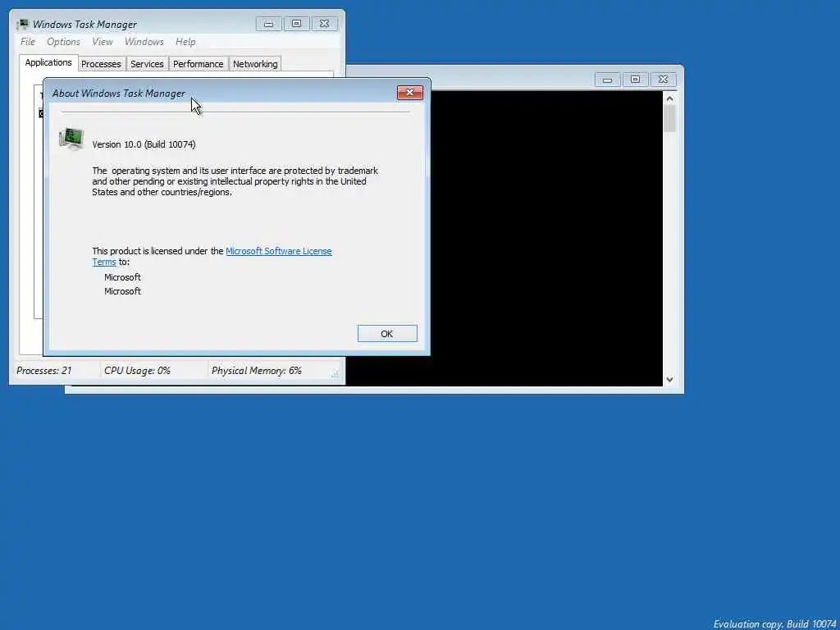Open the Help menu in Task Manager
This screenshot has width=840, height=630.
(185, 42)
